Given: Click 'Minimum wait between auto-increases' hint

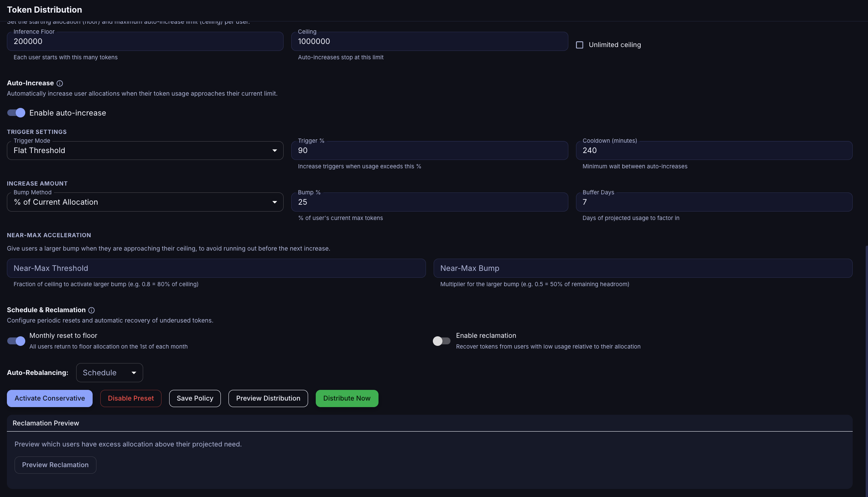Looking at the screenshot, I should click(635, 166).
